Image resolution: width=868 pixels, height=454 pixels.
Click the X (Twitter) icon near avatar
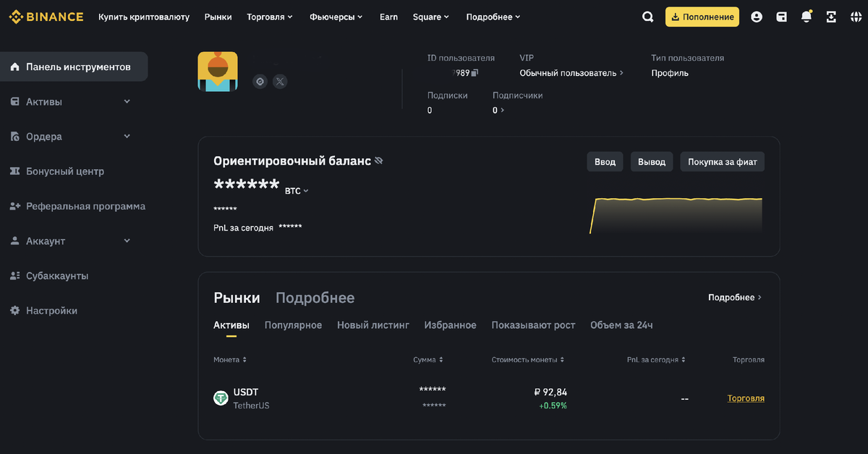coord(280,82)
